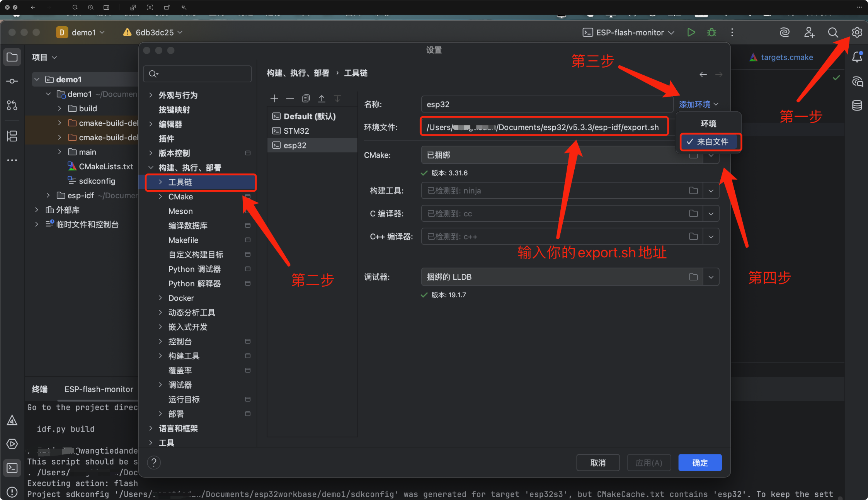Open IDE settings gear icon
Viewport: 868px width, 500px height.
coord(857,32)
